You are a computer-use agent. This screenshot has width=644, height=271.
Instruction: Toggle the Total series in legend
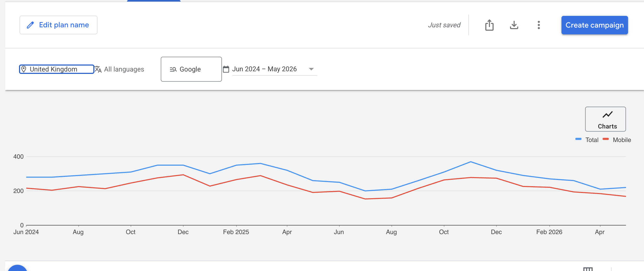click(x=587, y=140)
